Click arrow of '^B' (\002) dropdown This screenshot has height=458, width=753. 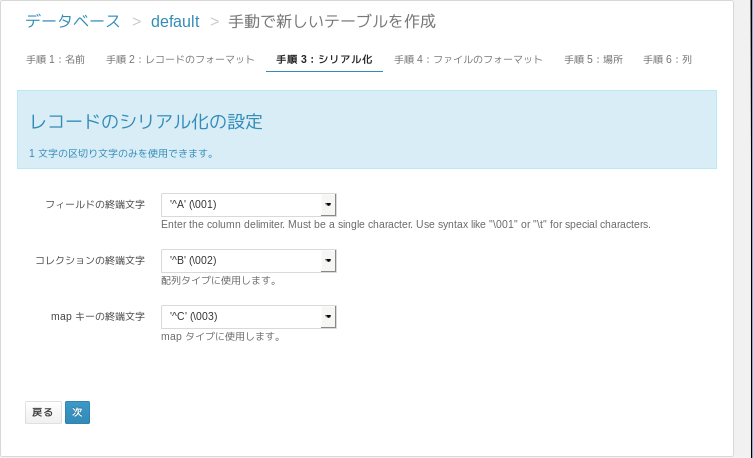(328, 261)
